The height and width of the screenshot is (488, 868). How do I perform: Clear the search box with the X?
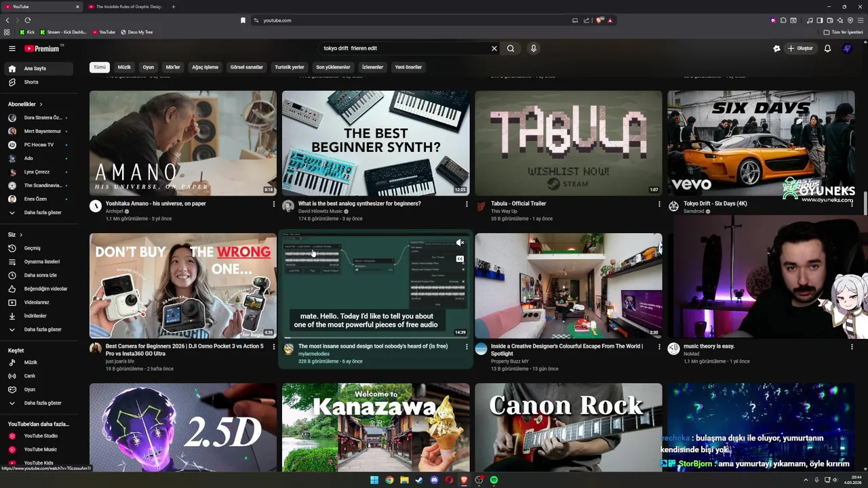pos(494,48)
